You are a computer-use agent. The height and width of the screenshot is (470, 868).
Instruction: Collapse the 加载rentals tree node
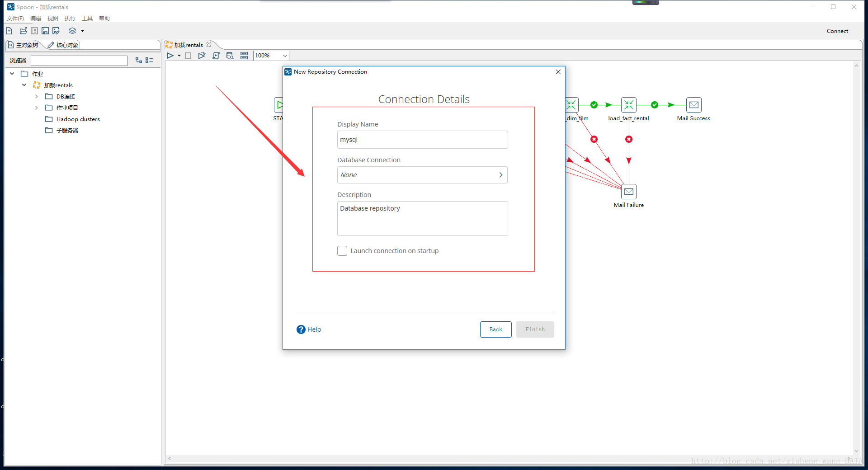[x=24, y=85]
